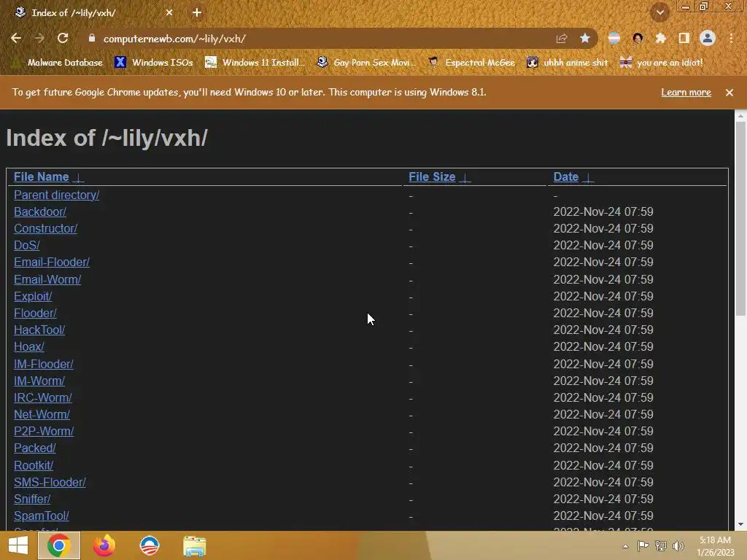Click the scrollbar up arrow
Image resolution: width=747 pixels, height=560 pixels.
pos(740,115)
